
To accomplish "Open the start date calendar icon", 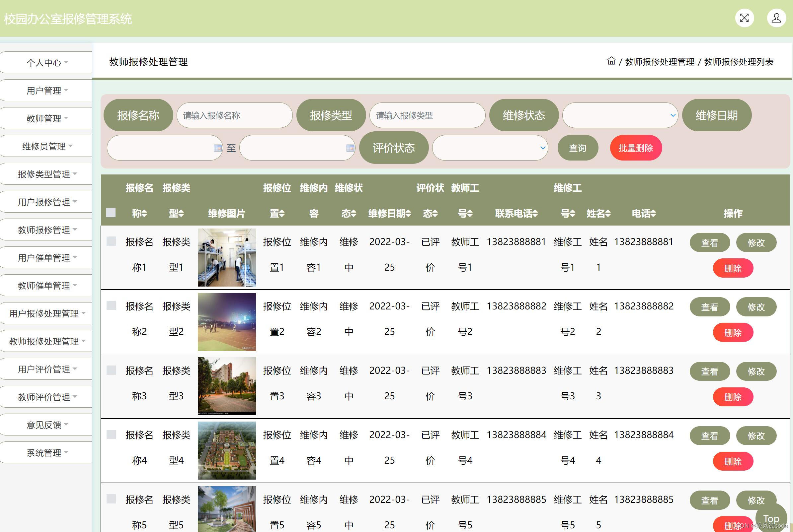I will 218,148.
